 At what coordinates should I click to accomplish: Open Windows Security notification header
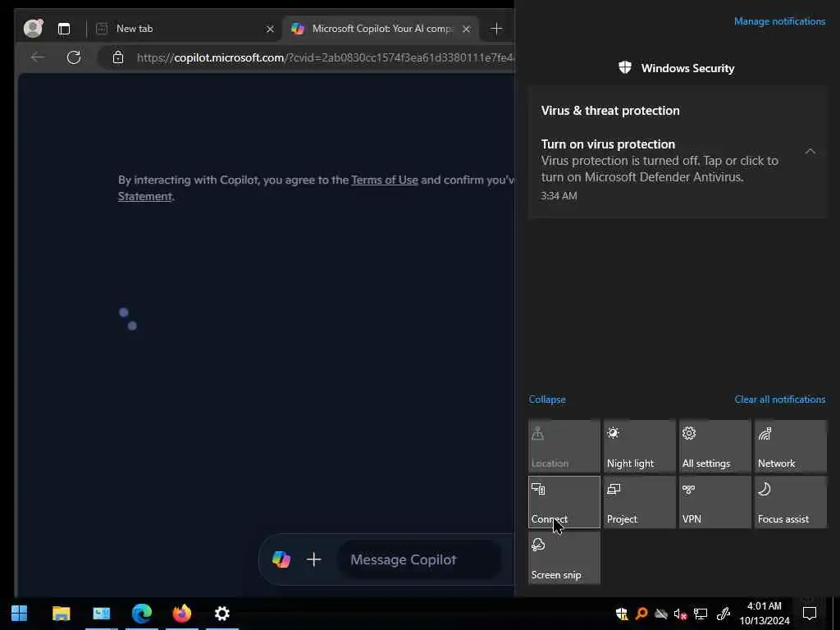pyautogui.click(x=676, y=68)
